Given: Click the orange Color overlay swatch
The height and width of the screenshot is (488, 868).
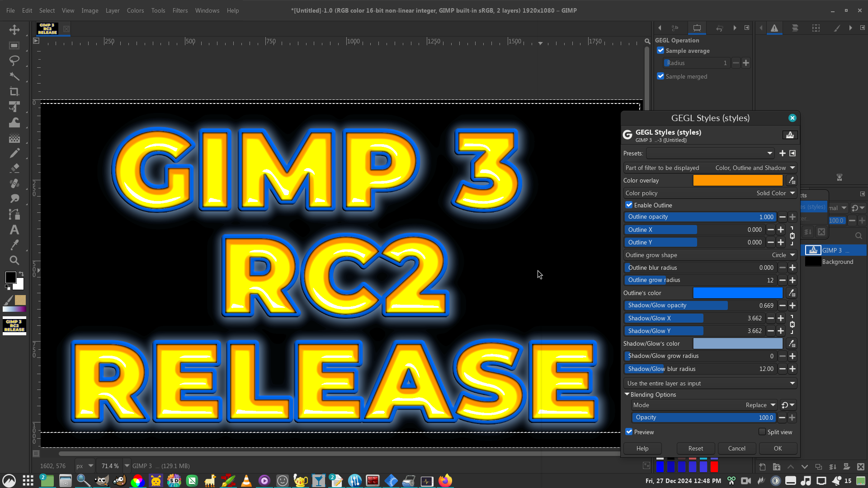Looking at the screenshot, I should pyautogui.click(x=738, y=180).
